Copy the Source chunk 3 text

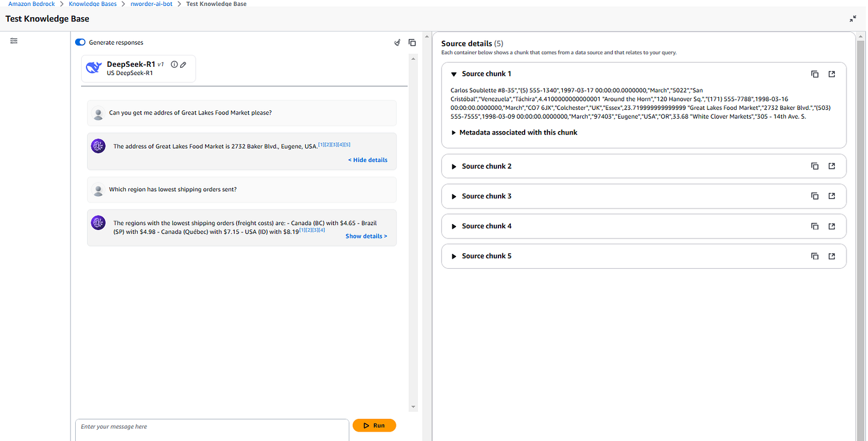815,196
